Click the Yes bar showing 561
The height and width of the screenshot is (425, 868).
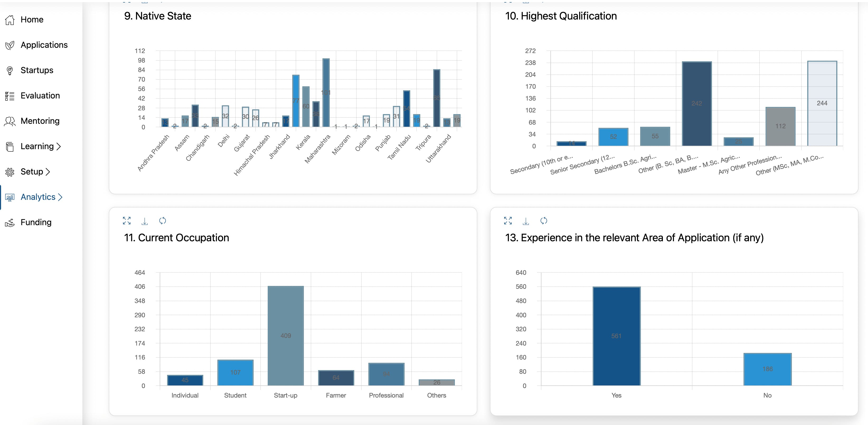tap(616, 336)
